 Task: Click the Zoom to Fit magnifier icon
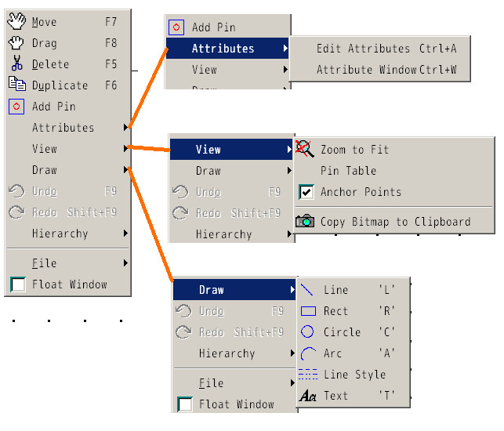pos(306,149)
